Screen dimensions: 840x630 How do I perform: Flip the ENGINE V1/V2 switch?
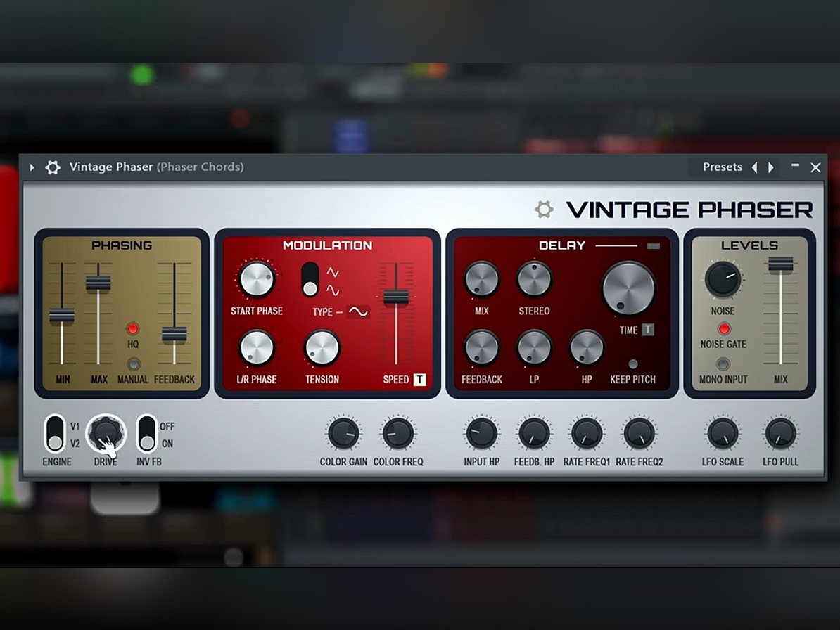point(55,434)
